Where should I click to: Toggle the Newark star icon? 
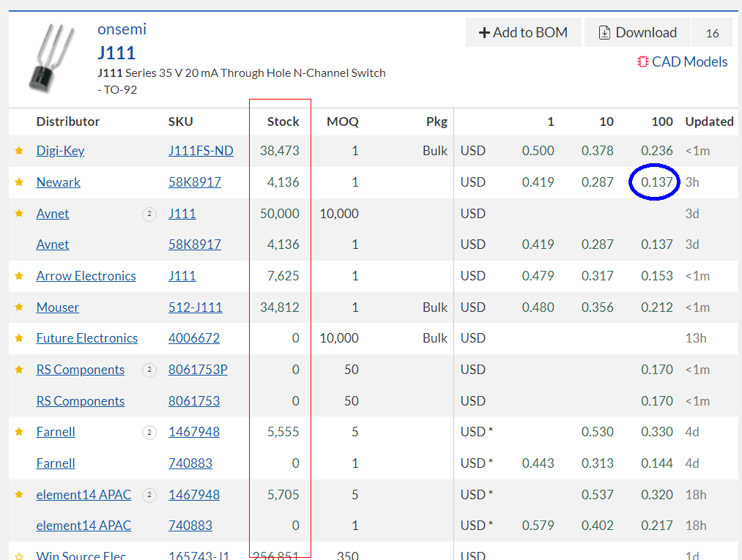tap(19, 182)
